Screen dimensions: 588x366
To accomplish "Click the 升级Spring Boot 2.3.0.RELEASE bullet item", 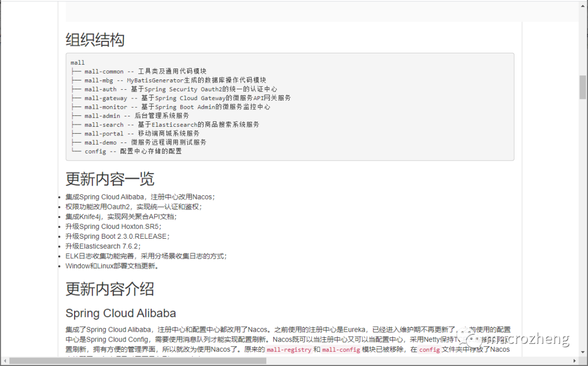I will pos(118,236).
